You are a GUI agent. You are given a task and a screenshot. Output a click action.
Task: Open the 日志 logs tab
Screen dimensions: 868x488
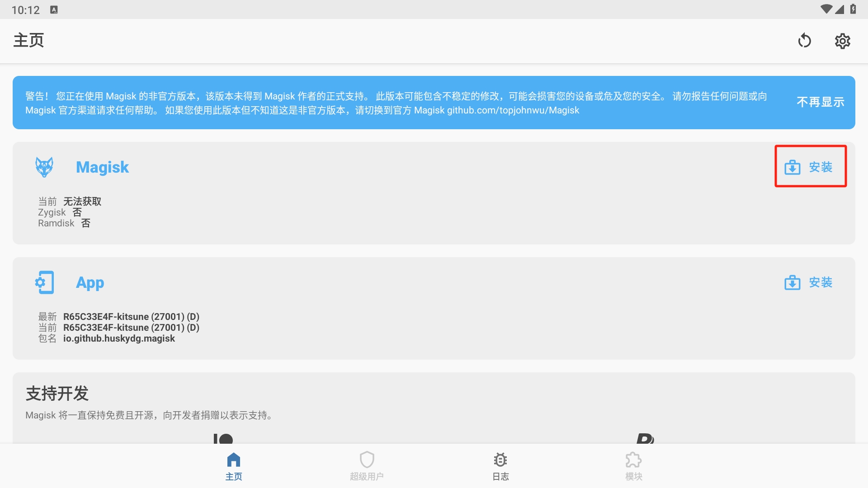tap(500, 466)
